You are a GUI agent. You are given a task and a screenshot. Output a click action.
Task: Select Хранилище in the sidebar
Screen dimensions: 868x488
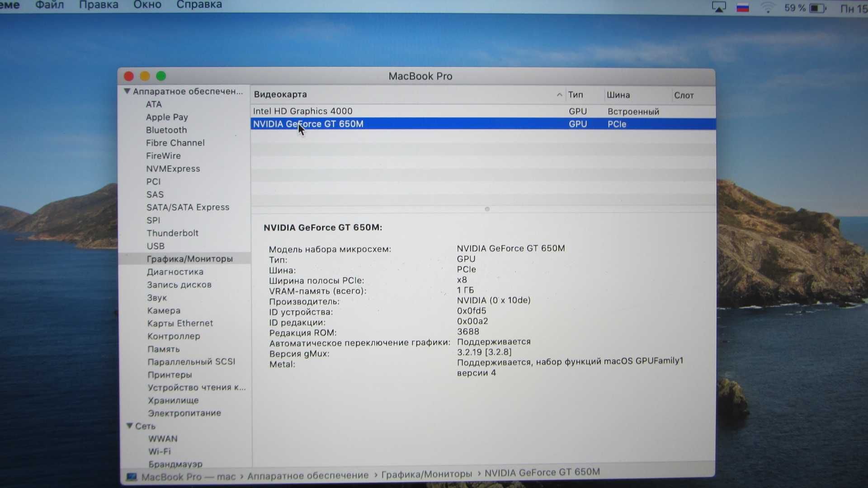click(x=173, y=401)
